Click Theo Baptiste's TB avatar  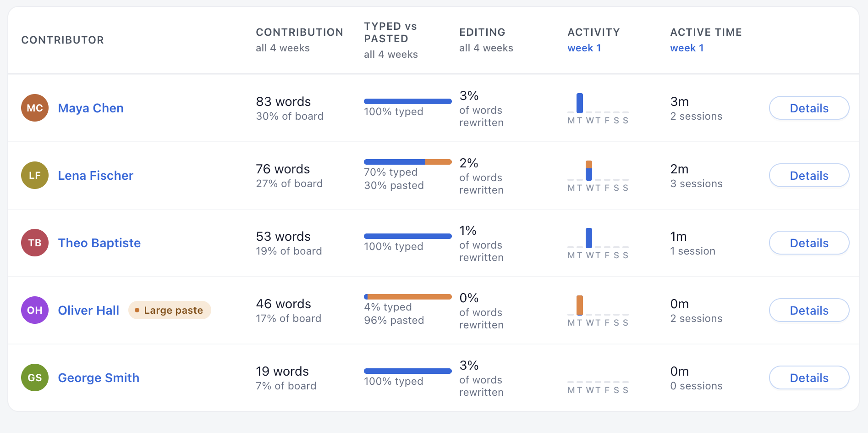pos(35,243)
